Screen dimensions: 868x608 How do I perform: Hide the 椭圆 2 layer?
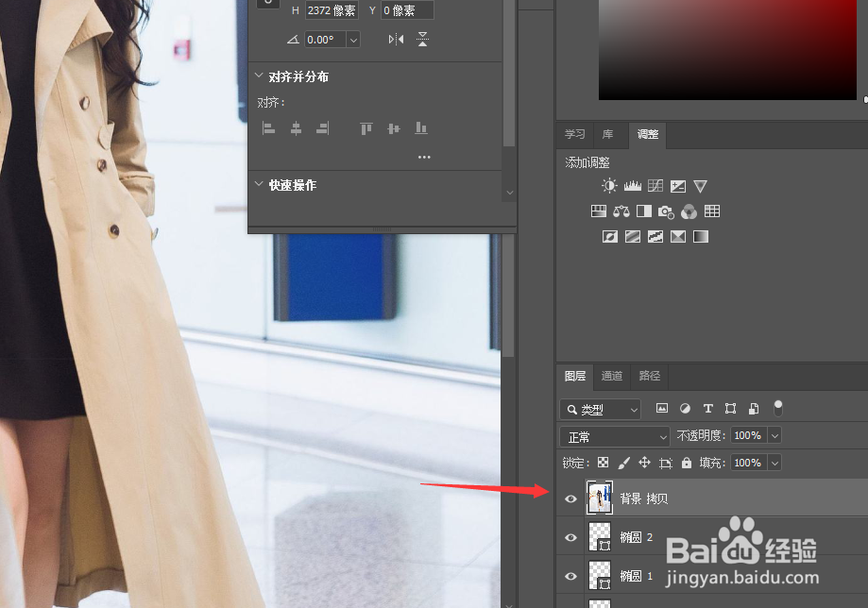point(570,537)
